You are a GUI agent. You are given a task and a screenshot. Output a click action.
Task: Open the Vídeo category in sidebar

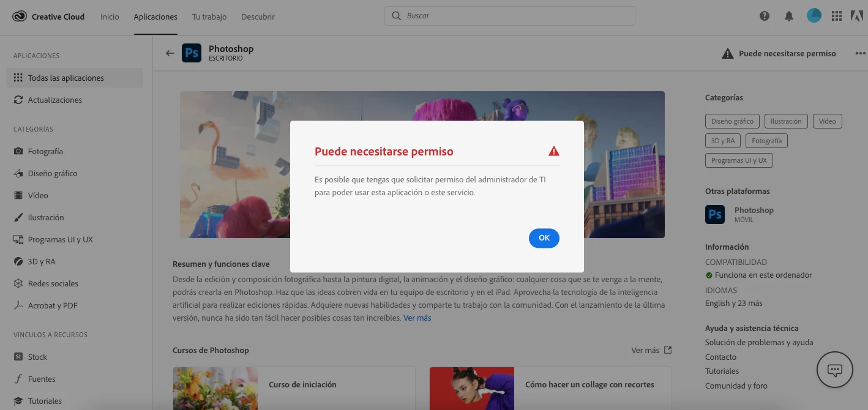(75, 195)
